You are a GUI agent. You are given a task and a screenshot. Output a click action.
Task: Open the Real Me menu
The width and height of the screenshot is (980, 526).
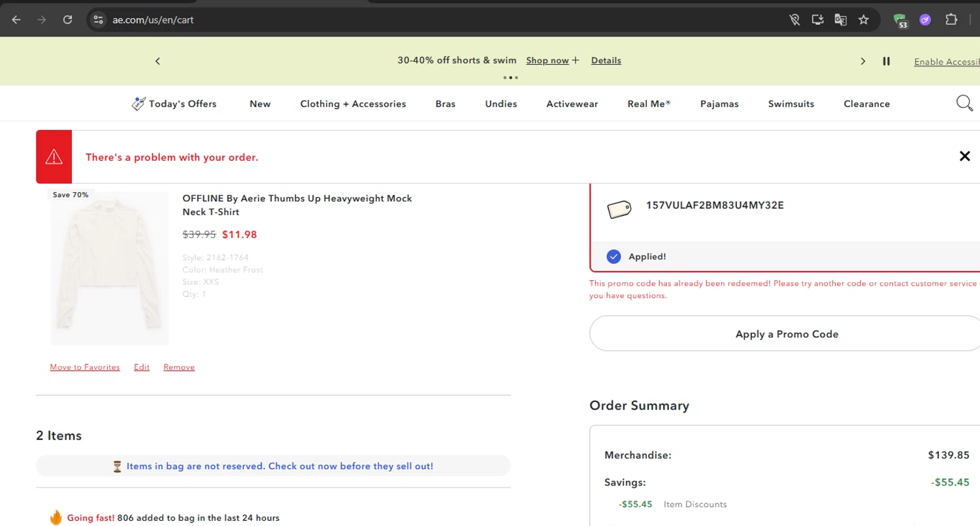[649, 103]
